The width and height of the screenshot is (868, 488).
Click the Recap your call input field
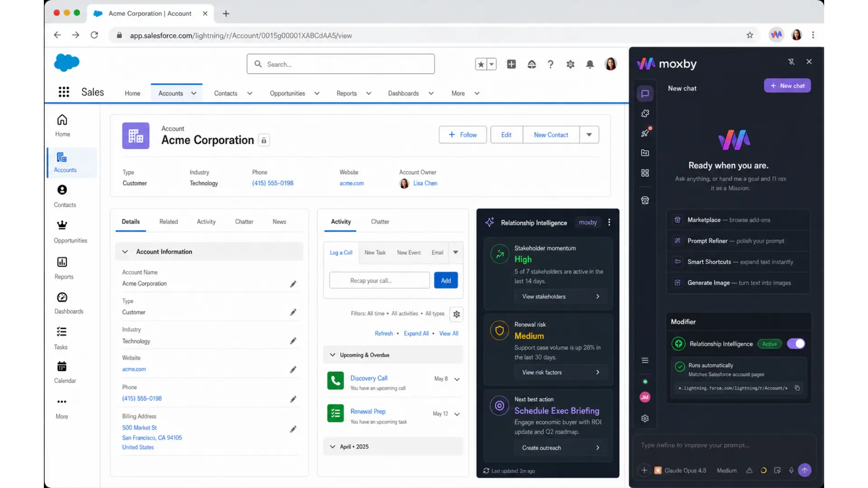pyautogui.click(x=380, y=281)
